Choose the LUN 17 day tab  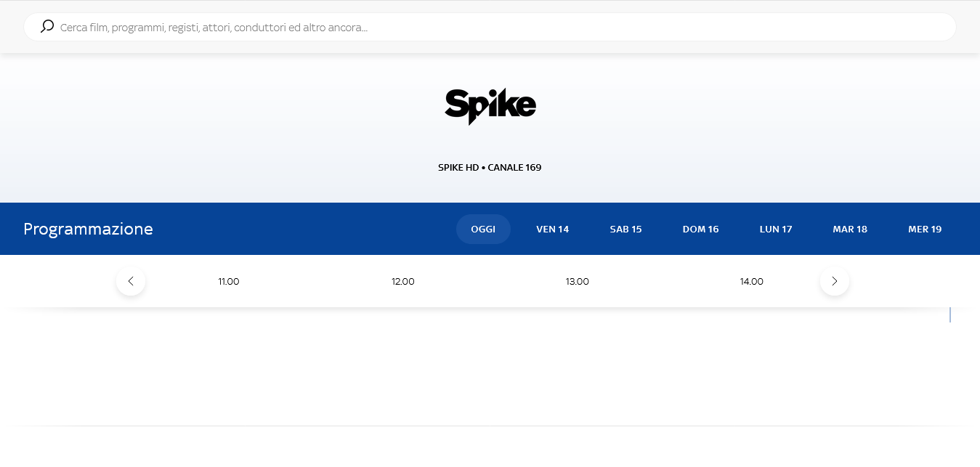[x=776, y=229]
